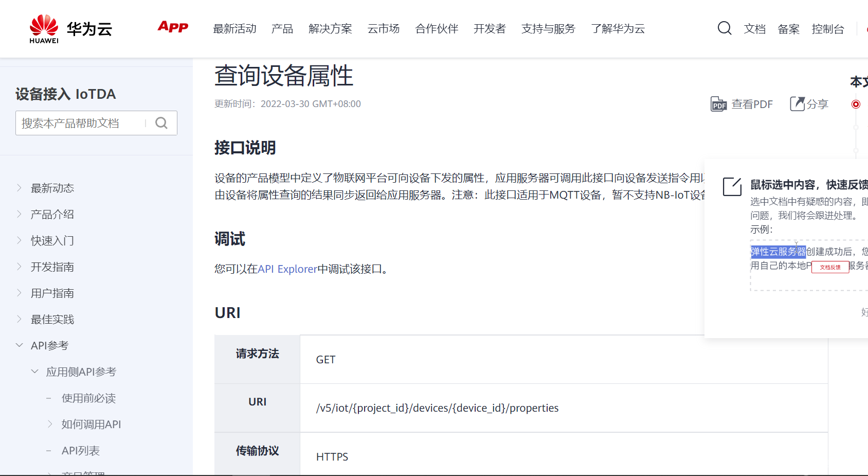Open 快速入门 sidebar item
Viewport: 868px width, 476px height.
click(x=52, y=240)
